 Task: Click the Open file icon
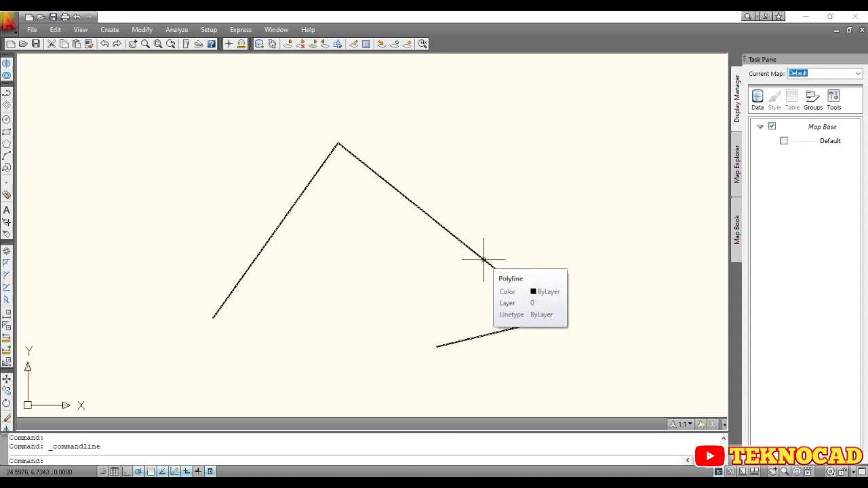tap(23, 44)
